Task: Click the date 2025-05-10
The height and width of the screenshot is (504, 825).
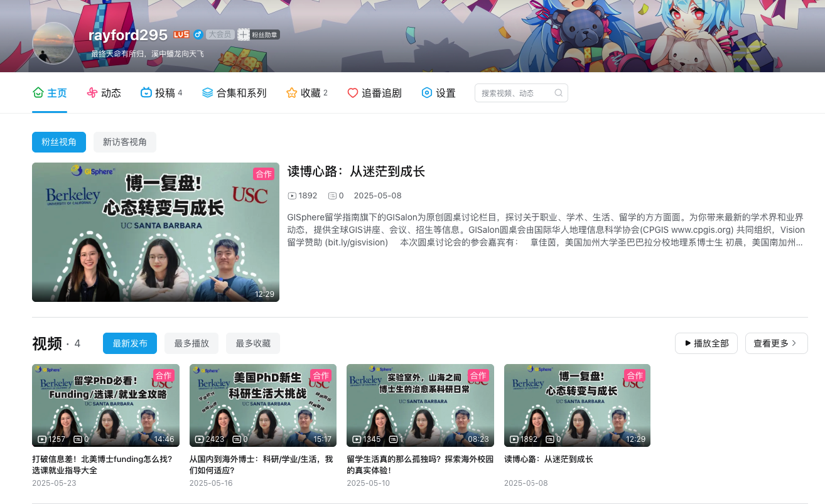Action: (x=368, y=483)
